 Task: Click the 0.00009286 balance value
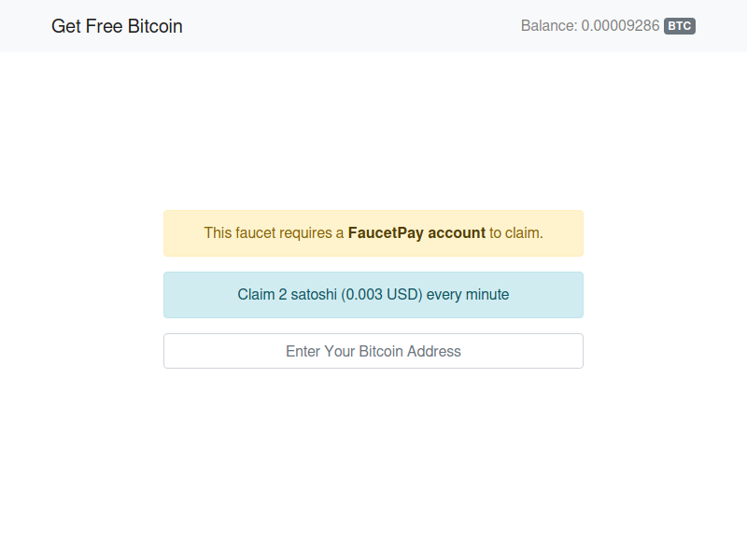click(x=620, y=26)
